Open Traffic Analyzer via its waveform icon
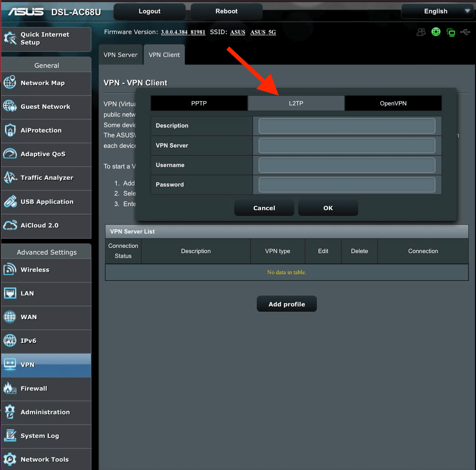 pos(10,178)
